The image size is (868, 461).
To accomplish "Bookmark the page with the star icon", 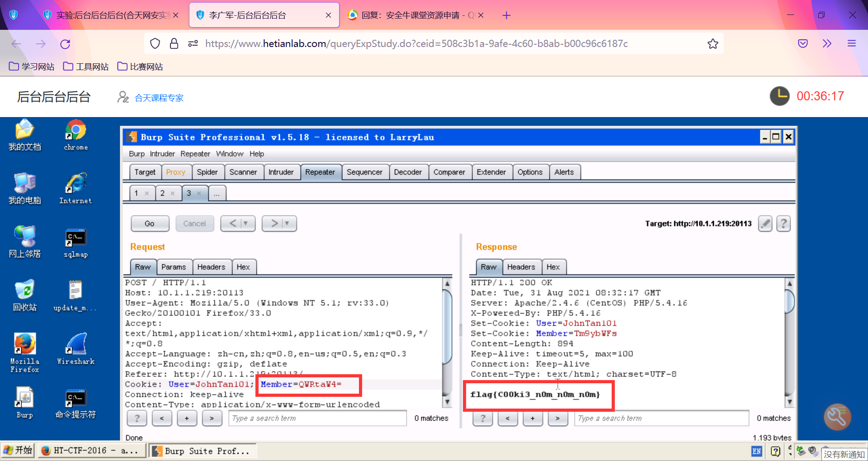I will point(713,44).
